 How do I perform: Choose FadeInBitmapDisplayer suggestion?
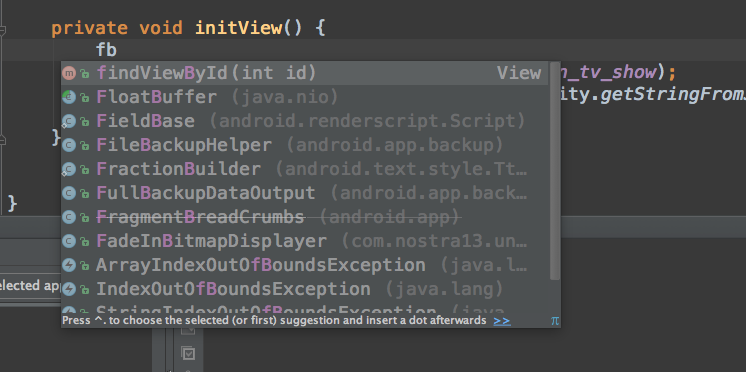(304, 241)
